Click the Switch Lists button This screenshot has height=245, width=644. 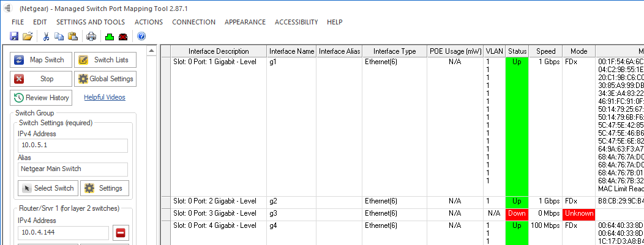(105, 60)
